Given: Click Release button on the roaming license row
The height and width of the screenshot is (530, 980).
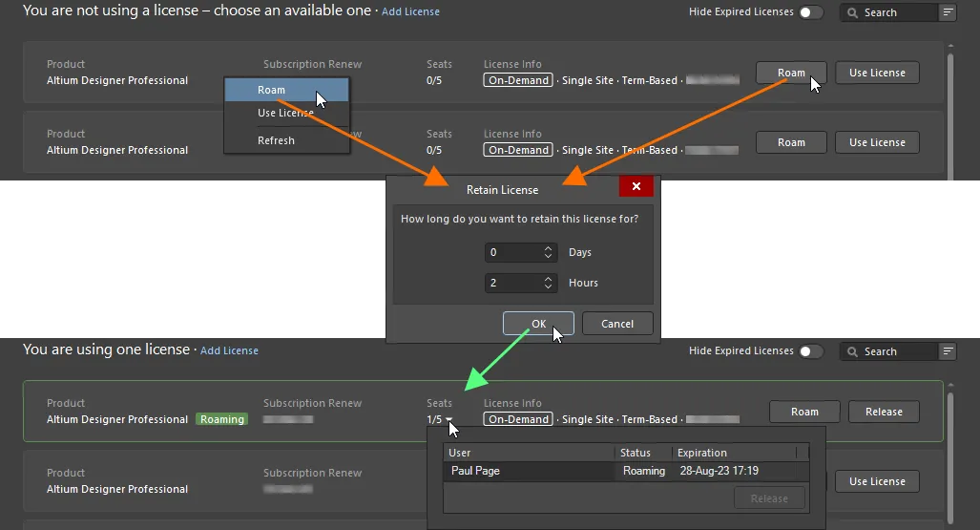Looking at the screenshot, I should tap(884, 412).
